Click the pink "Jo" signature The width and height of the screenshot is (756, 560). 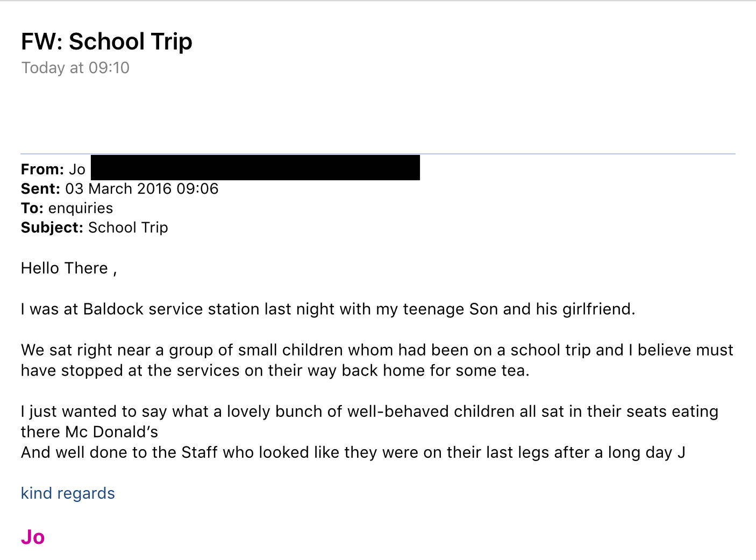33,537
